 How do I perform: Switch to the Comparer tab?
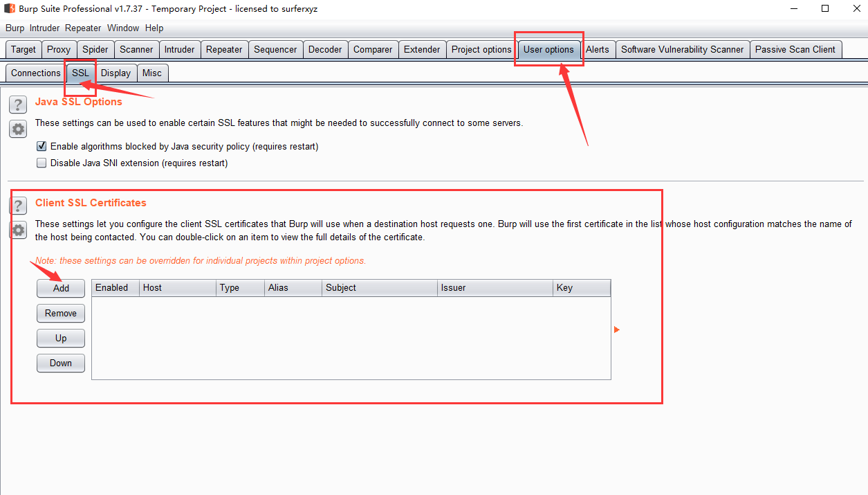[x=373, y=50]
